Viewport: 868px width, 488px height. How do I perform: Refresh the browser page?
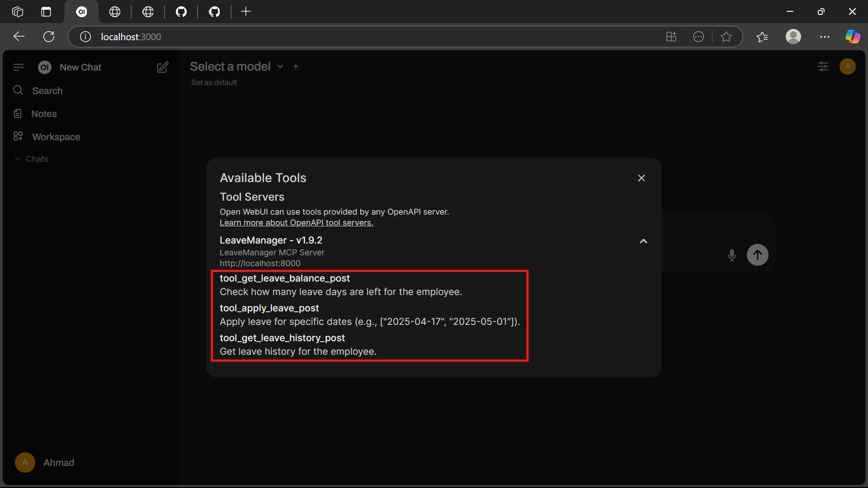tap(49, 37)
